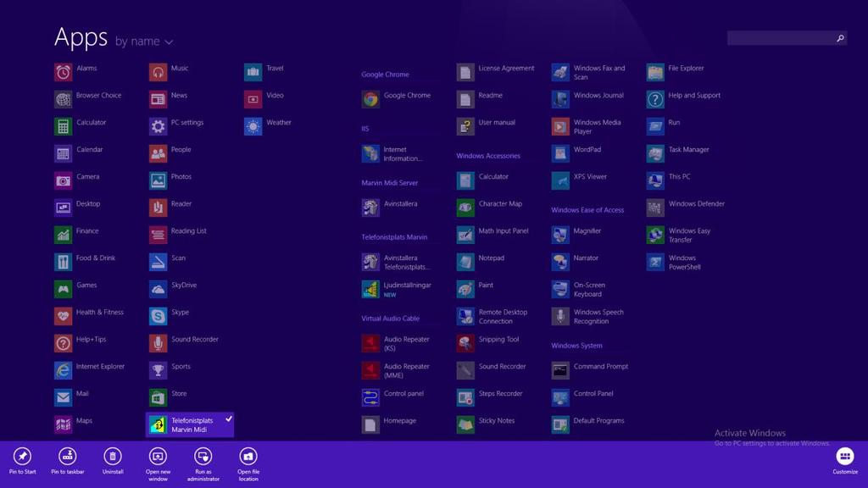This screenshot has height=488, width=868.
Task: Select Marvin Midi Server group header
Action: 390,183
